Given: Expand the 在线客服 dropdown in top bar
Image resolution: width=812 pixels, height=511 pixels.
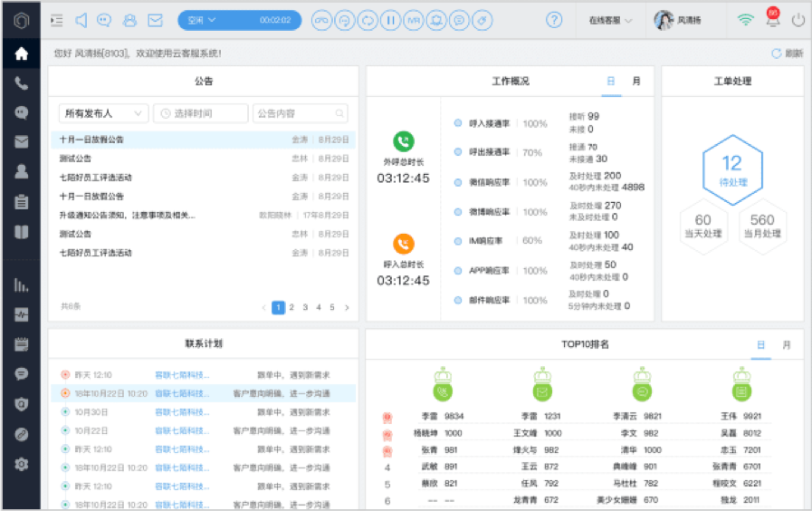Looking at the screenshot, I should 610,20.
